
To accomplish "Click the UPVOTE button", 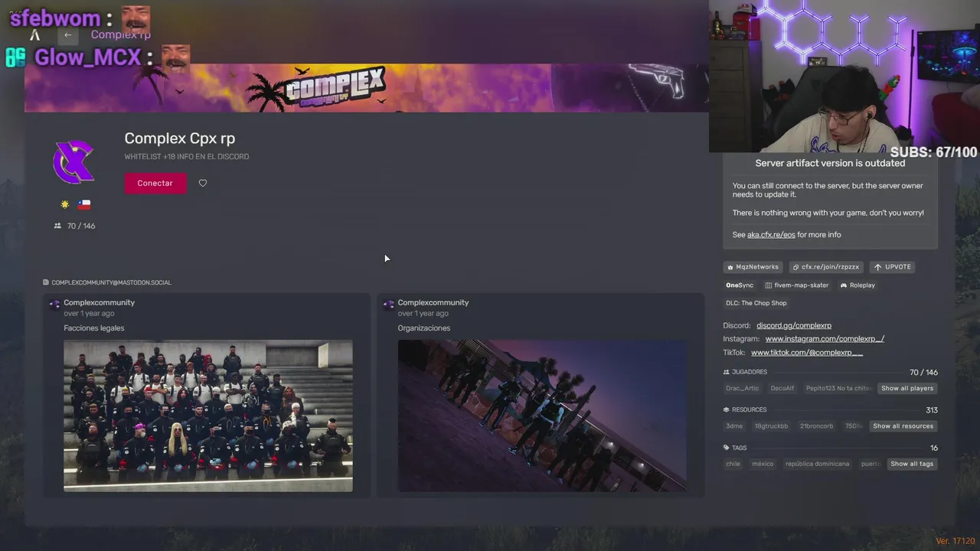I will coord(892,267).
